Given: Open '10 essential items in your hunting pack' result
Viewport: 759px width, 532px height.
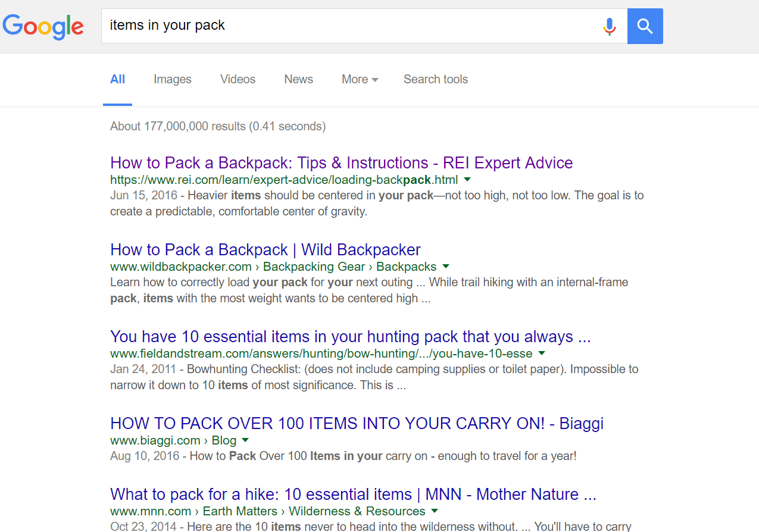Looking at the screenshot, I should coord(351,337).
